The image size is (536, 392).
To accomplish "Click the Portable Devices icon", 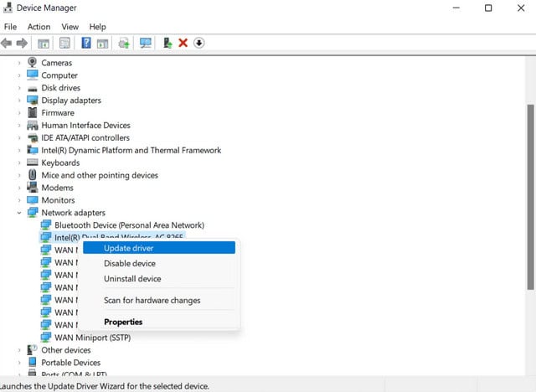I will (33, 362).
